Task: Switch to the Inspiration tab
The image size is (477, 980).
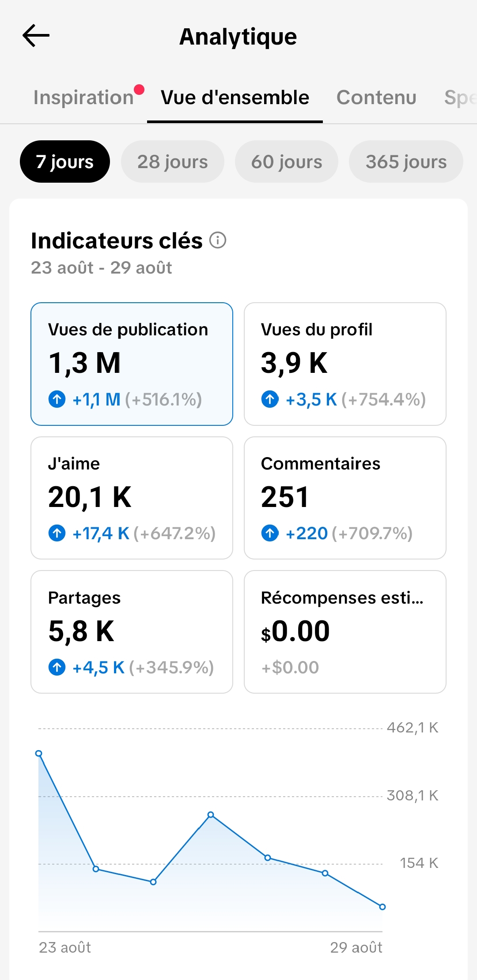Action: [83, 98]
